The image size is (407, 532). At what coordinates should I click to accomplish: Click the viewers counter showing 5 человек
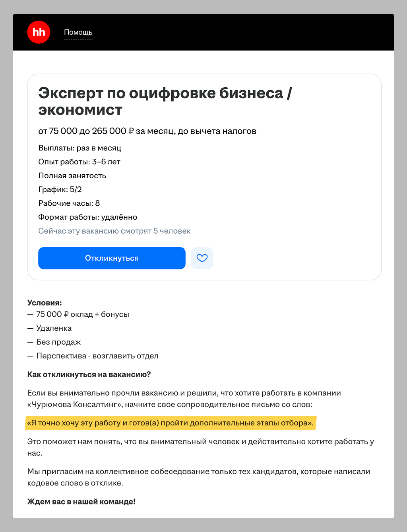[114, 231]
